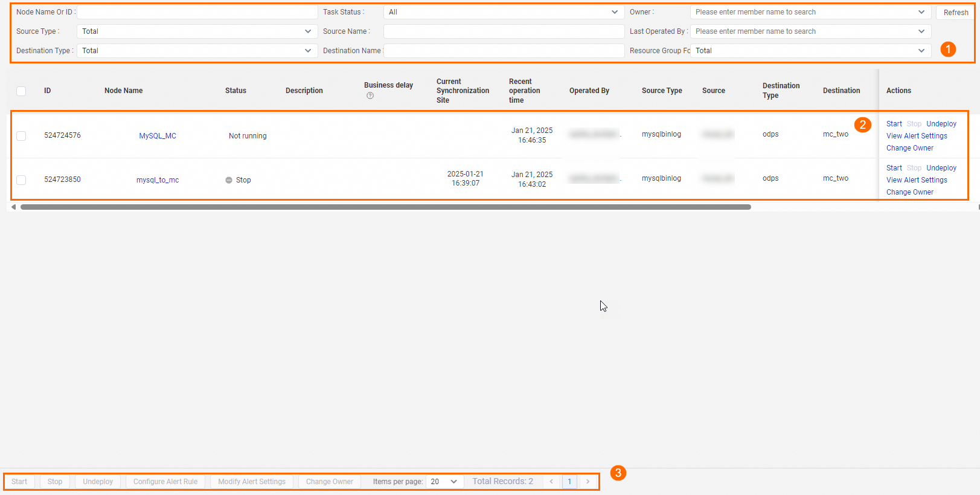980x495 pixels.
Task: Click the "Total Records: 2" text
Action: [x=503, y=481]
